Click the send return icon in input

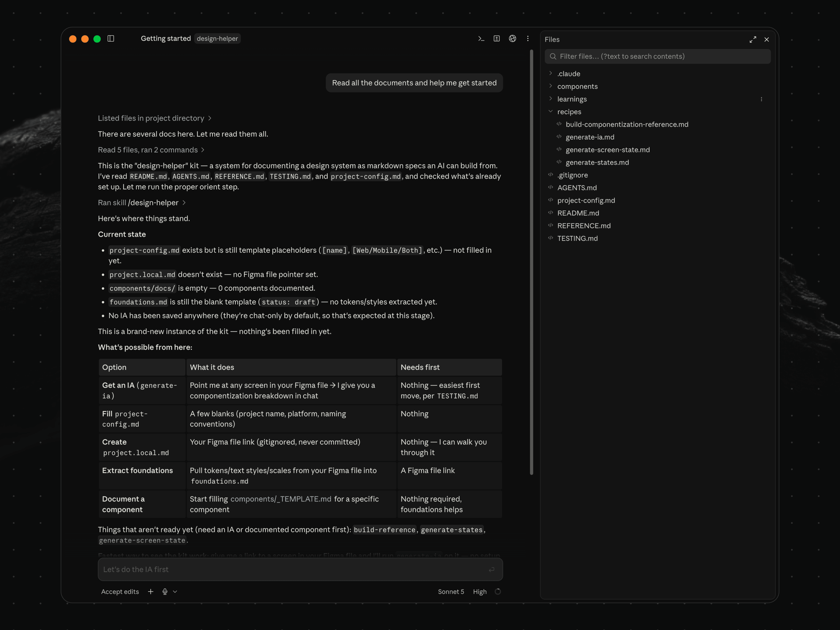click(x=492, y=569)
